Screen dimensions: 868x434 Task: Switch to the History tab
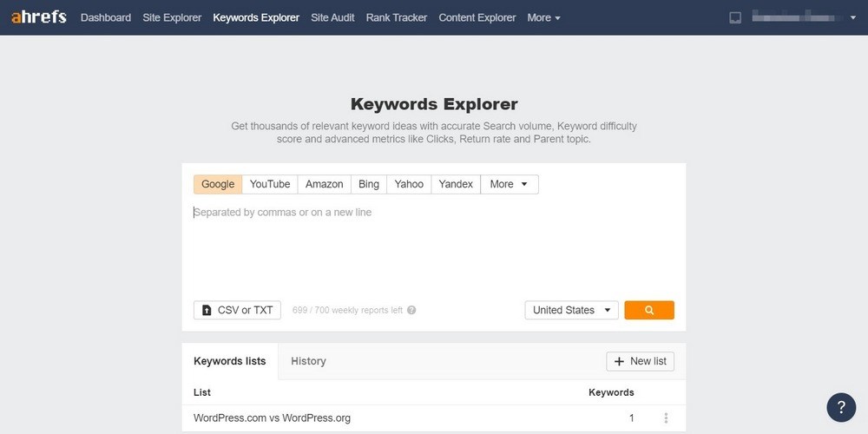point(308,361)
